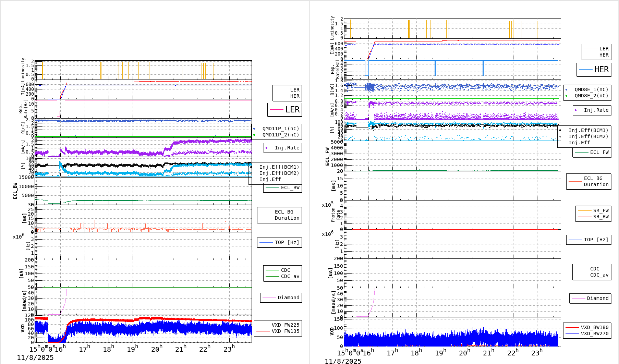Select the QMD8E_2(nC) green legend marker

coord(566,96)
